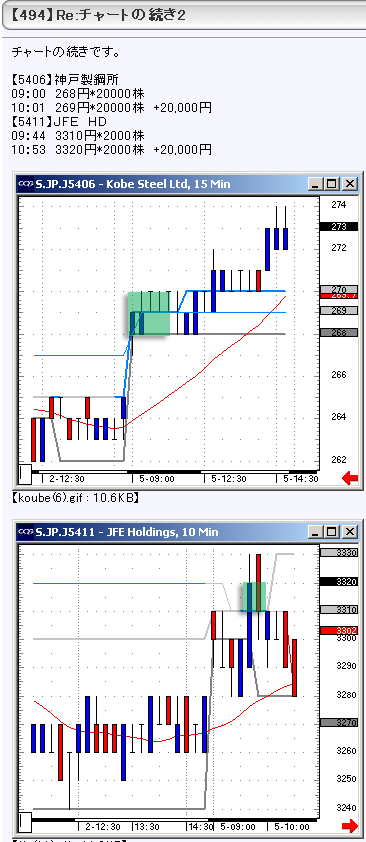
Task: Close the JFE Holdings chart window
Action: (350, 532)
